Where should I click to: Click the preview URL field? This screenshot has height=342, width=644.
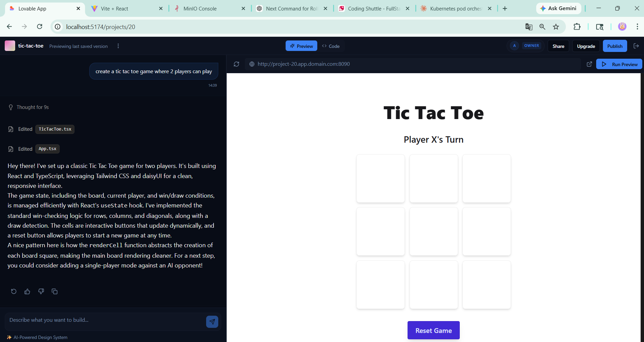[413, 64]
